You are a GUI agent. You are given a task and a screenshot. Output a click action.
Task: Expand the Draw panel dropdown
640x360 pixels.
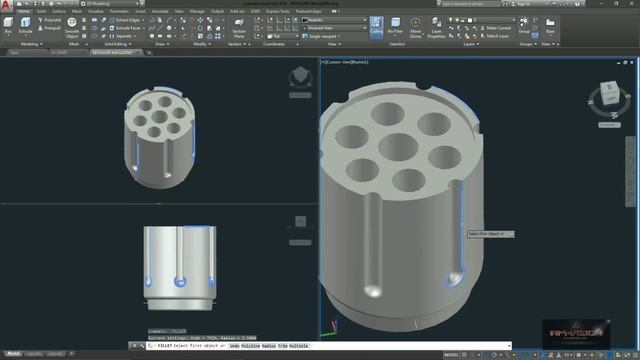pos(162,44)
